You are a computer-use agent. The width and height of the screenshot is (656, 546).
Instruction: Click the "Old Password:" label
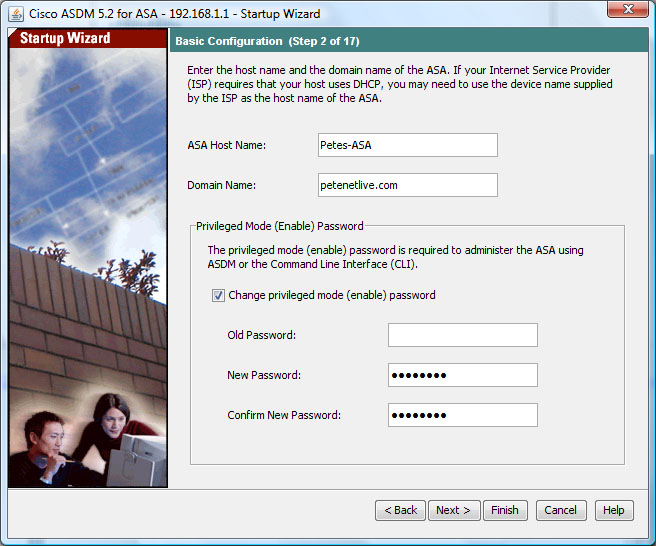pyautogui.click(x=261, y=335)
